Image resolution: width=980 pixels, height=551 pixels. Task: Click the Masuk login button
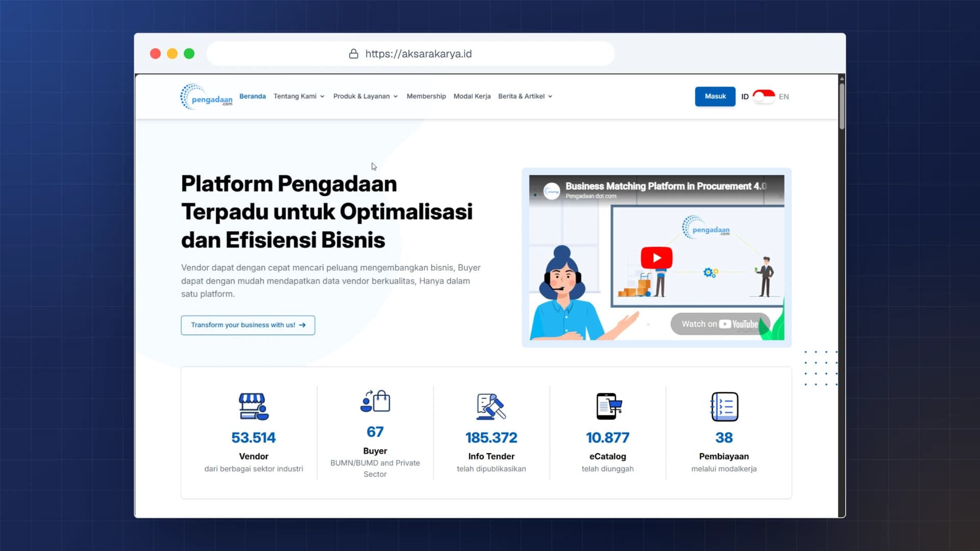tap(715, 96)
